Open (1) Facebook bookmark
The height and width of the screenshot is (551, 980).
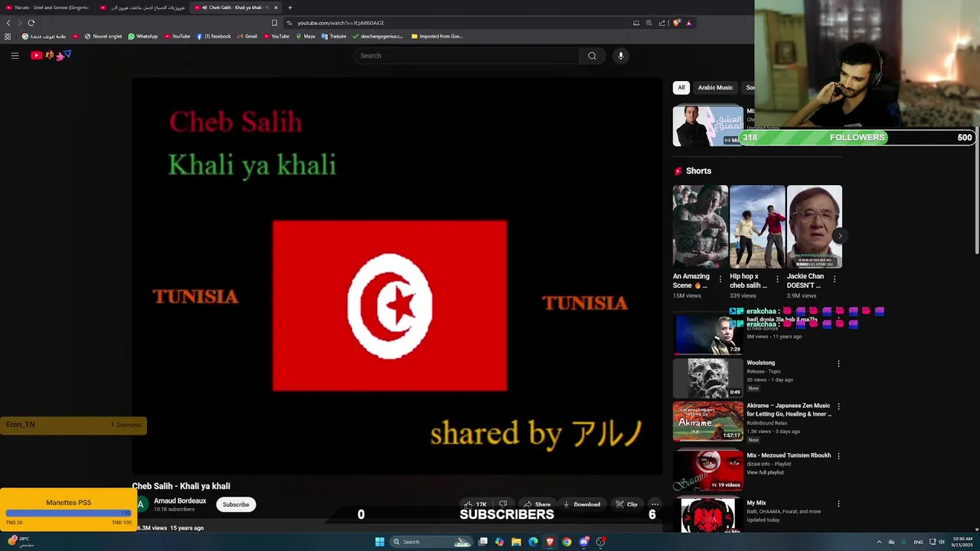pyautogui.click(x=214, y=36)
